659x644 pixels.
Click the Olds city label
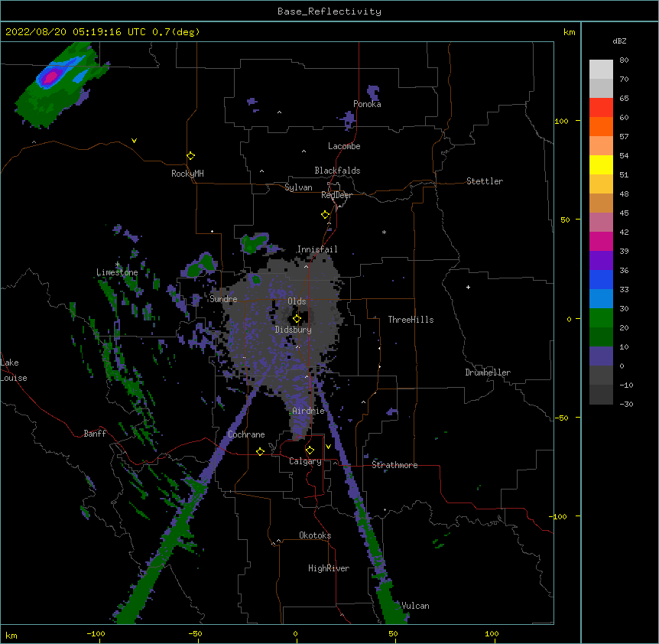pos(297,301)
